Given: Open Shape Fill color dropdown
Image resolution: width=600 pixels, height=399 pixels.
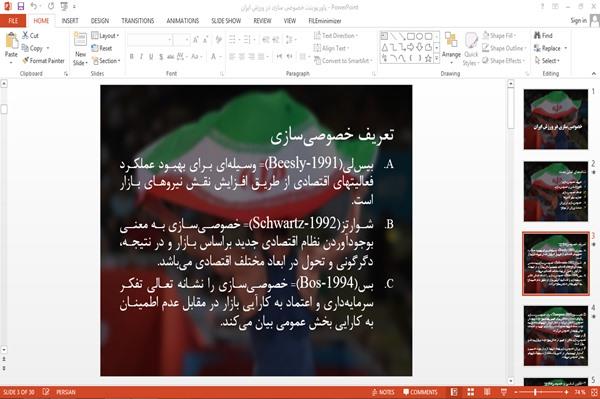Looking at the screenshot, I should pyautogui.click(x=499, y=36).
